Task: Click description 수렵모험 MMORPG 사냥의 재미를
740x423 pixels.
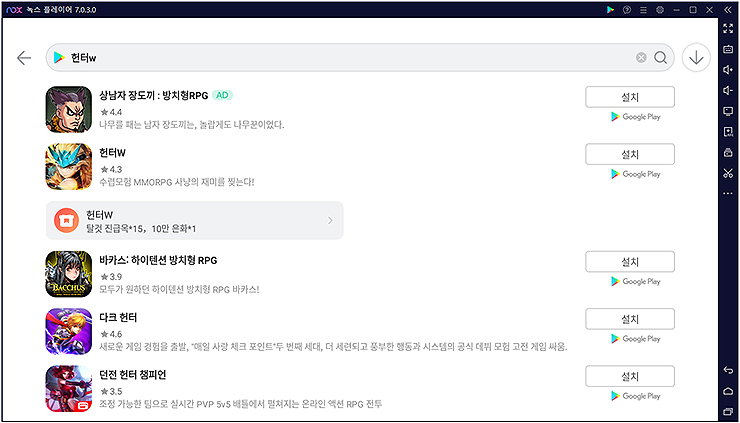Action: 177,182
